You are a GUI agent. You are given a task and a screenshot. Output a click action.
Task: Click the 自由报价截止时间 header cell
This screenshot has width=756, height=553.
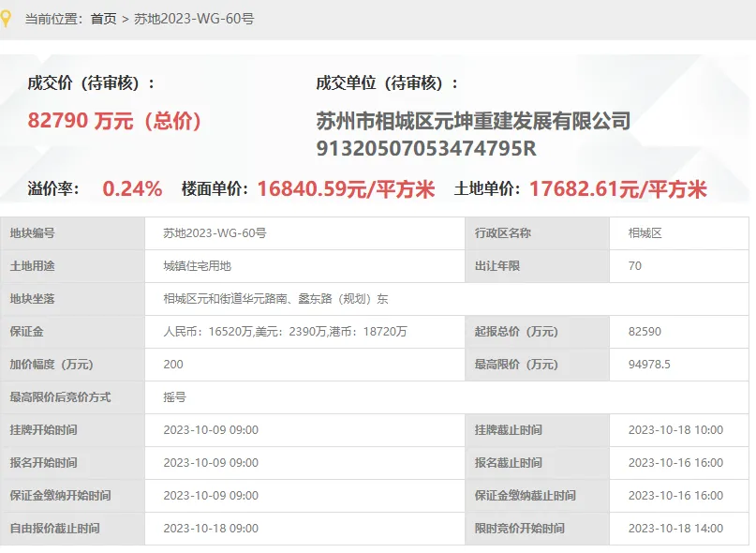click(x=73, y=529)
